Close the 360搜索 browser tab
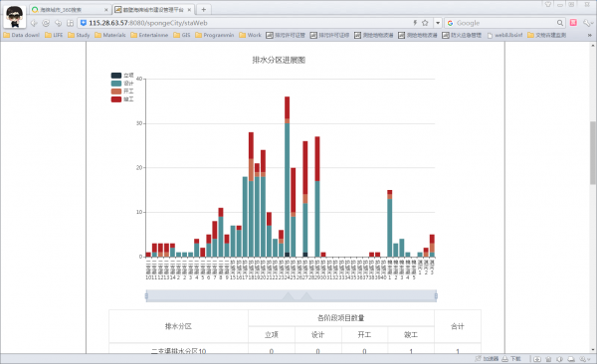597x364 pixels. point(106,10)
